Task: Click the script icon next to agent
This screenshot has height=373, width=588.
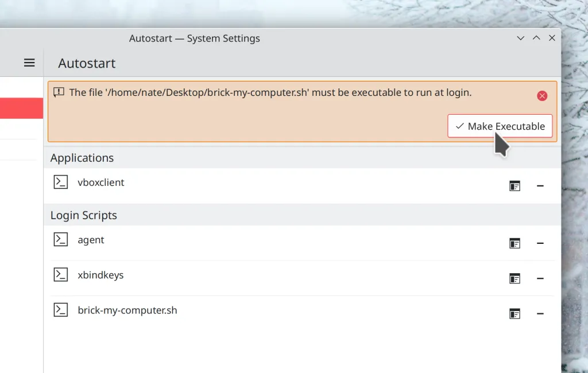Action: point(61,239)
